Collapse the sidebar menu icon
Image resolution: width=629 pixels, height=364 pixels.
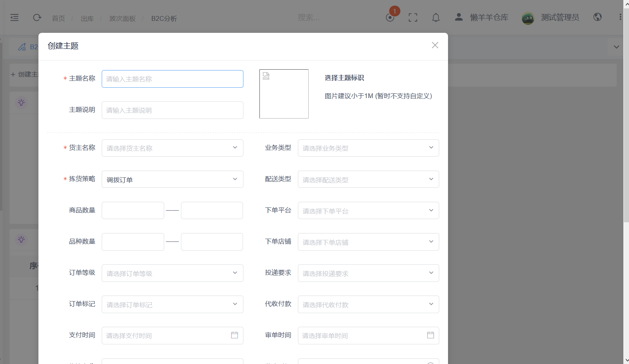click(x=14, y=18)
